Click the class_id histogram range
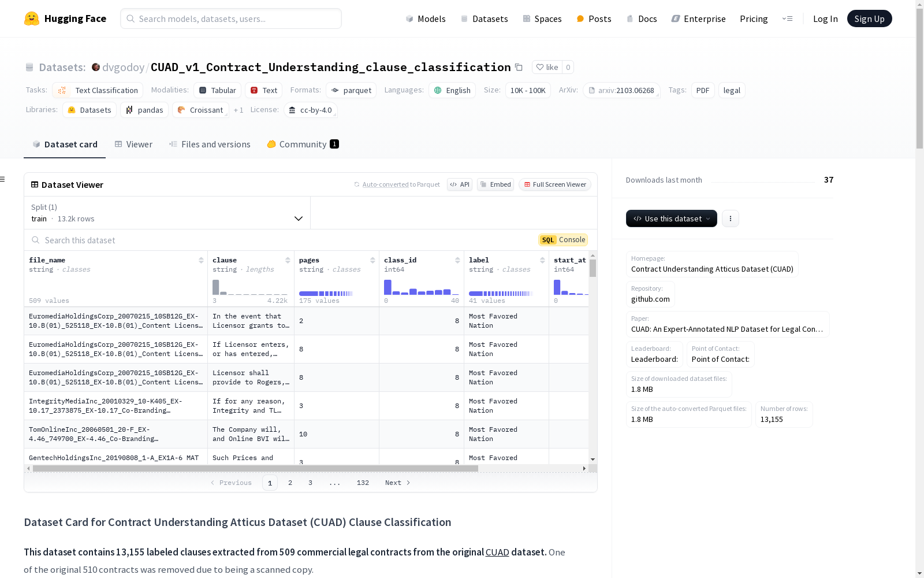 pyautogui.click(x=422, y=287)
